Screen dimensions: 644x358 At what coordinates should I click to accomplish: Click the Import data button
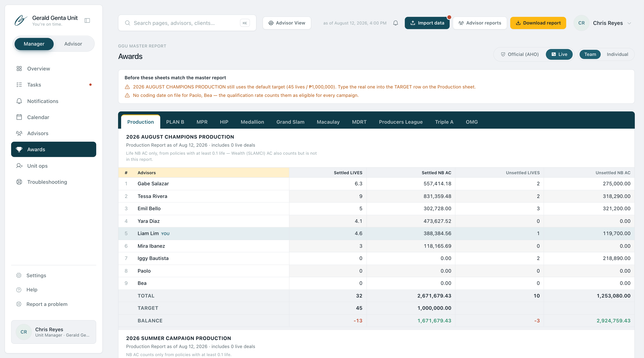427,23
